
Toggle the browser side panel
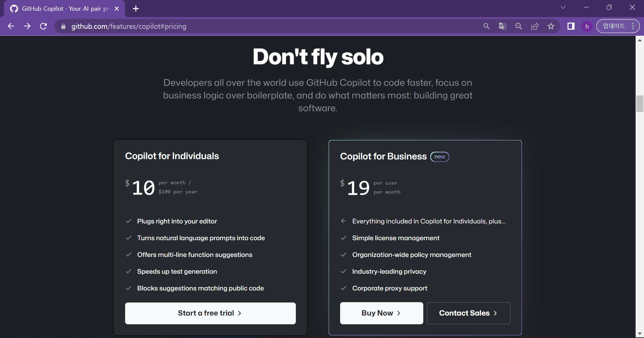click(x=571, y=26)
